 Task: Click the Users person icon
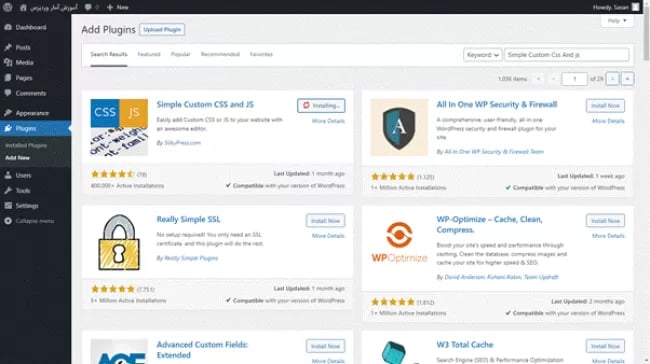click(x=8, y=175)
